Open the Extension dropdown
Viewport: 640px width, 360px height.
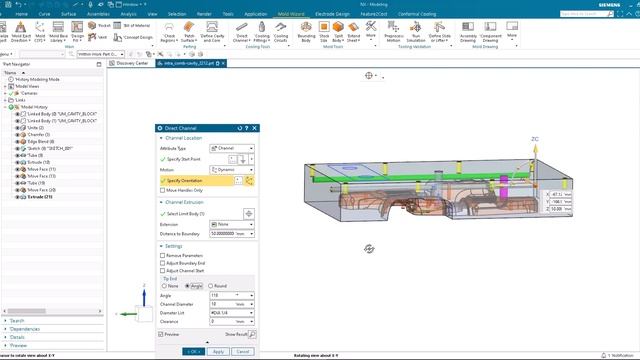point(232,224)
